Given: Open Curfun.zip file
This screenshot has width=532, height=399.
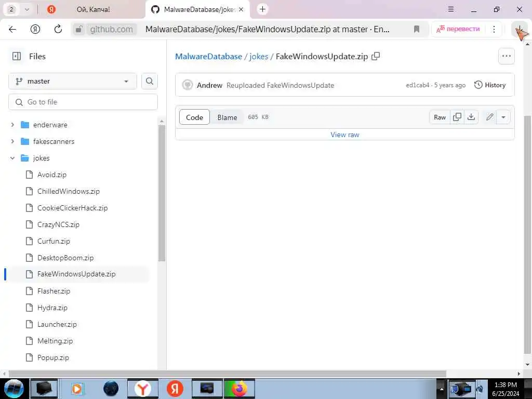Looking at the screenshot, I should pos(54,241).
